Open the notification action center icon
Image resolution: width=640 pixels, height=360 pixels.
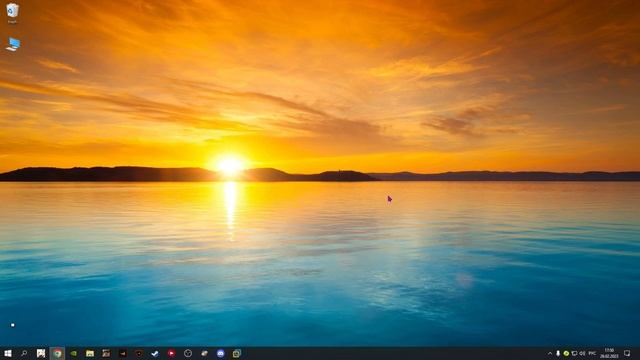pyautogui.click(x=627, y=353)
